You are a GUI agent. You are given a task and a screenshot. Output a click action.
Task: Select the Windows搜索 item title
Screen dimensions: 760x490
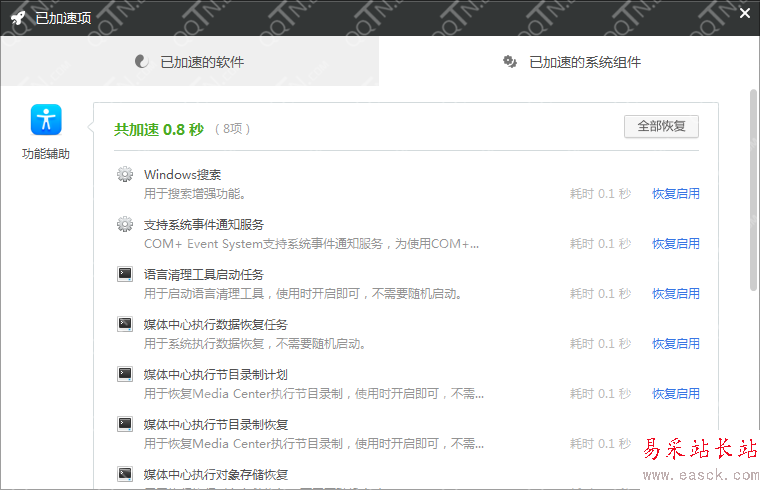pyautogui.click(x=182, y=174)
